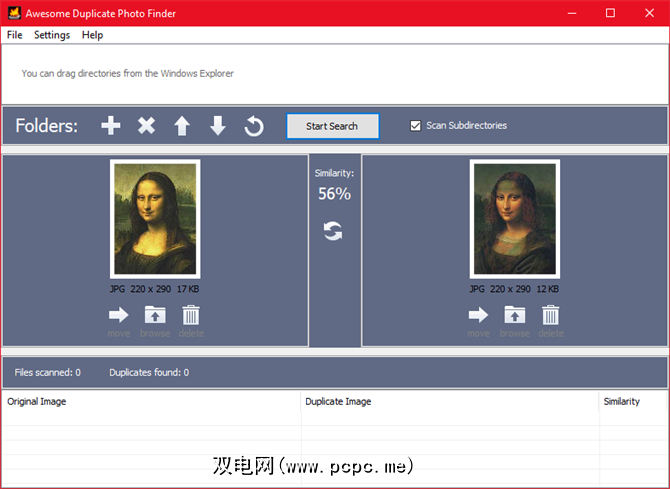The width and height of the screenshot is (670, 489).
Task: Open the Settings menu
Action: pyautogui.click(x=52, y=35)
